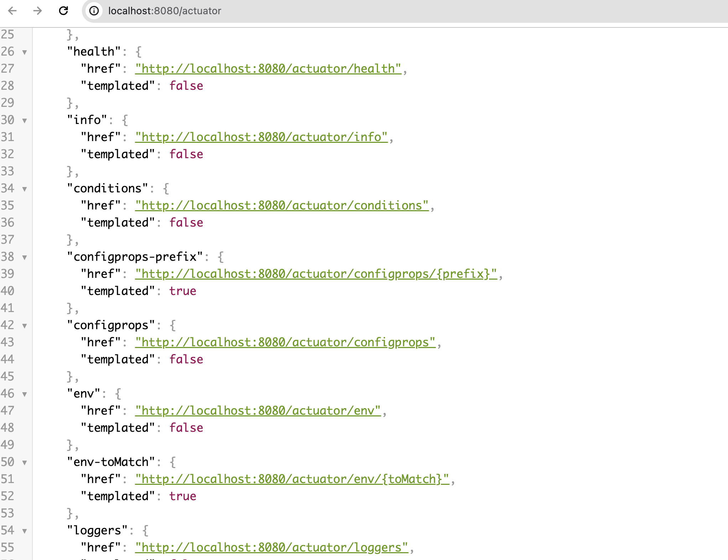Visit the actuator/env link
Screen dimensions: 728x560
pos(258,411)
